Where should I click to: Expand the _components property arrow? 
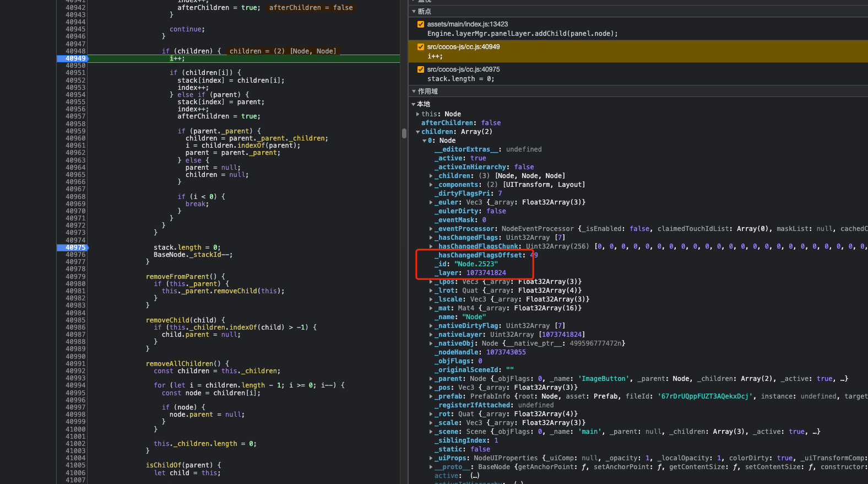click(x=431, y=185)
